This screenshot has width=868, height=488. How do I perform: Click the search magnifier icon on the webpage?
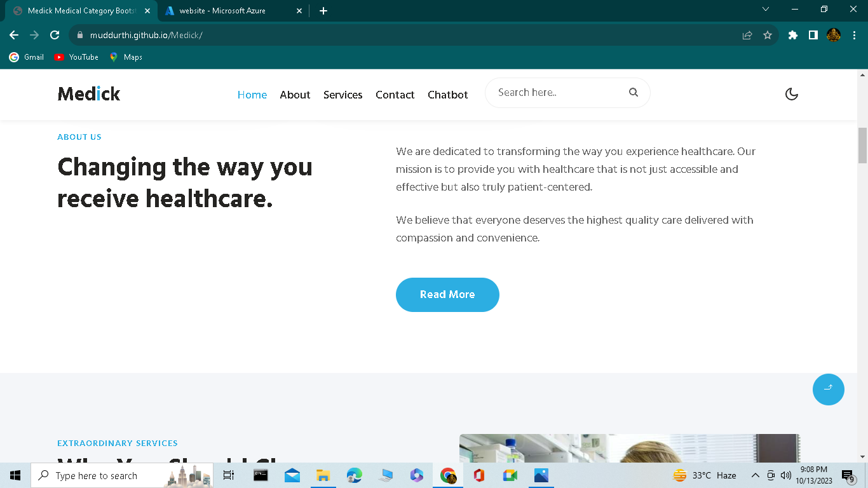click(x=634, y=92)
